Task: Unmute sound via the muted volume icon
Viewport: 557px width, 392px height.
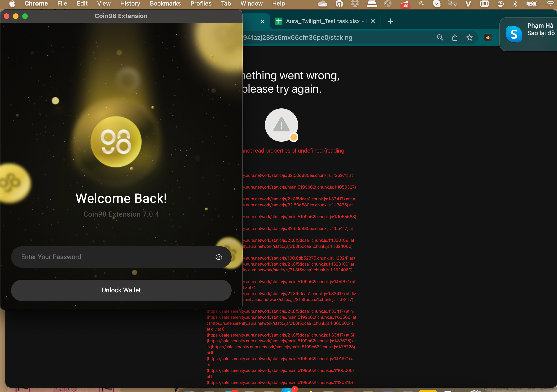Action: coord(452,4)
